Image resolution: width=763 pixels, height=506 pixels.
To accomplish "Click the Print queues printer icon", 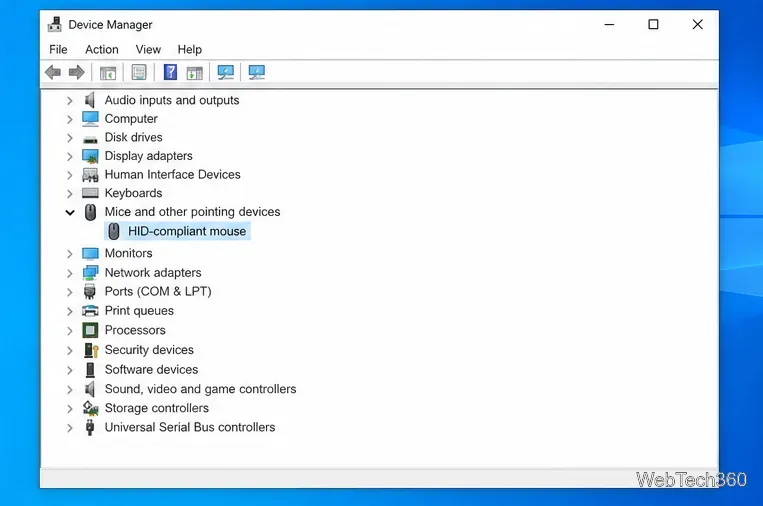I will click(90, 310).
